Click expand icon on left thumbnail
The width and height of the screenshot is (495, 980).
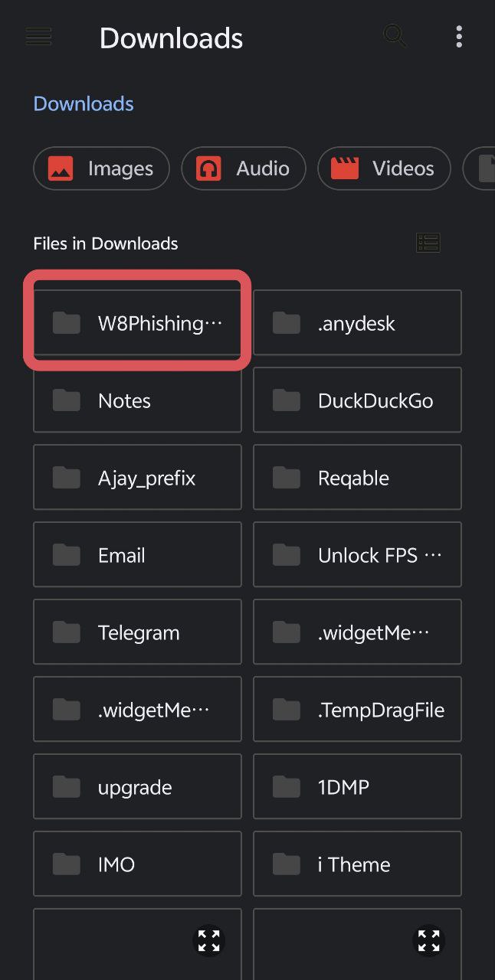pyautogui.click(x=208, y=940)
